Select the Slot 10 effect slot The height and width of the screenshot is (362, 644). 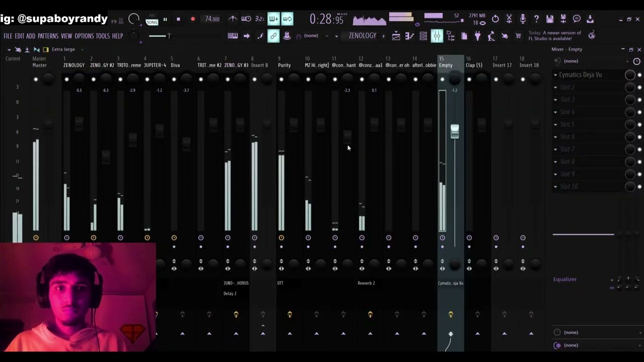point(588,187)
